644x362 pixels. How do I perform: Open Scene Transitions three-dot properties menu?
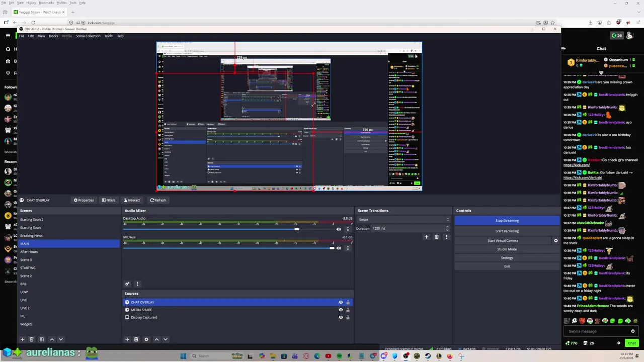[446, 237]
